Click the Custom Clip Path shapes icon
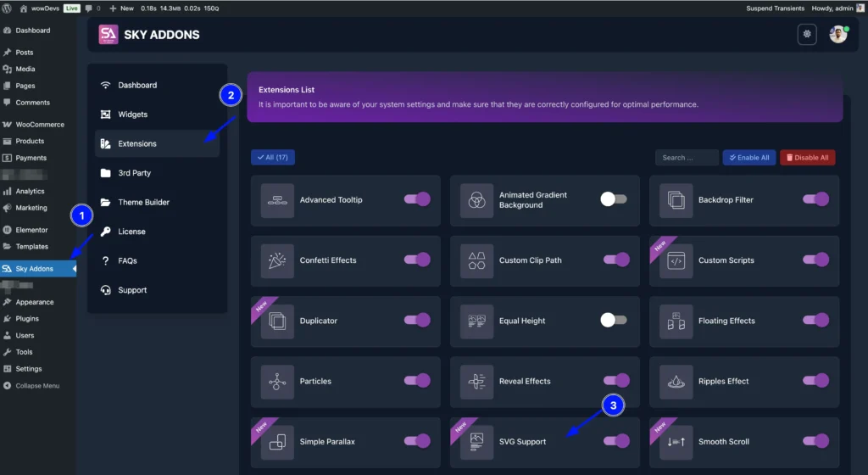Viewport: 868px width, 475px height. coord(476,260)
